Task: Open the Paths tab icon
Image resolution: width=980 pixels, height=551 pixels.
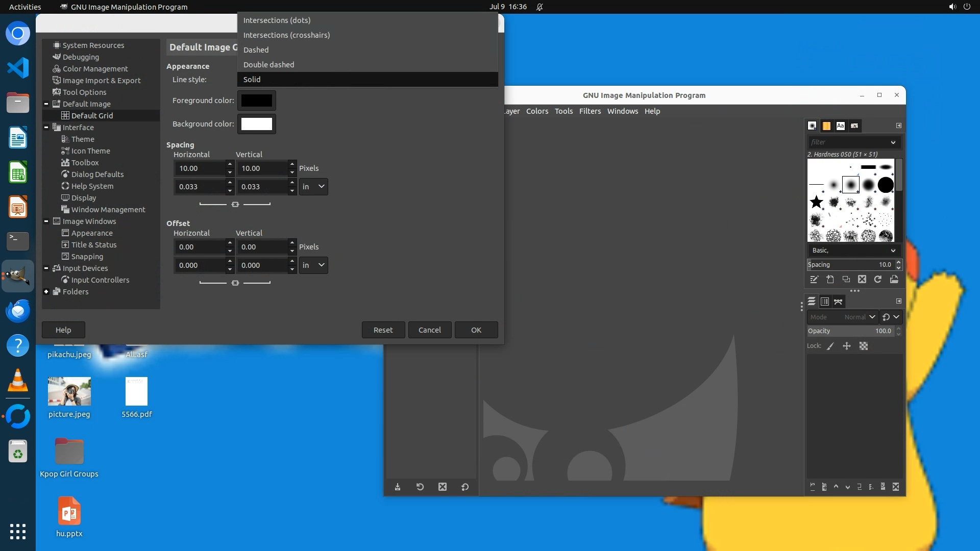Action: click(838, 302)
